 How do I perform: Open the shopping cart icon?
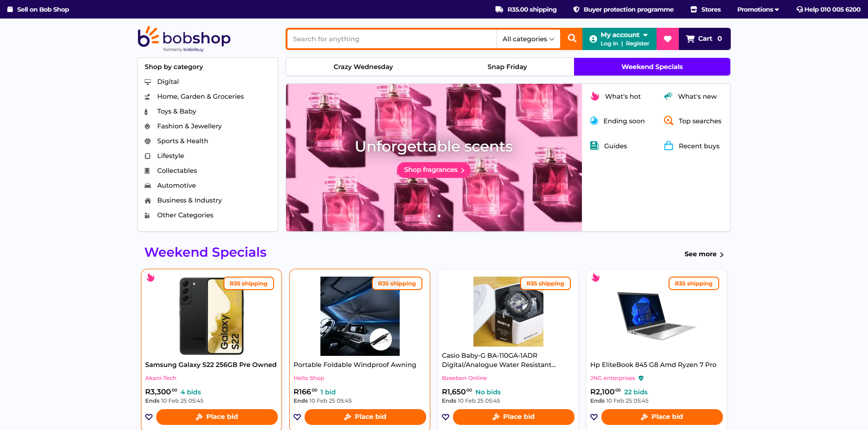pyautogui.click(x=690, y=39)
